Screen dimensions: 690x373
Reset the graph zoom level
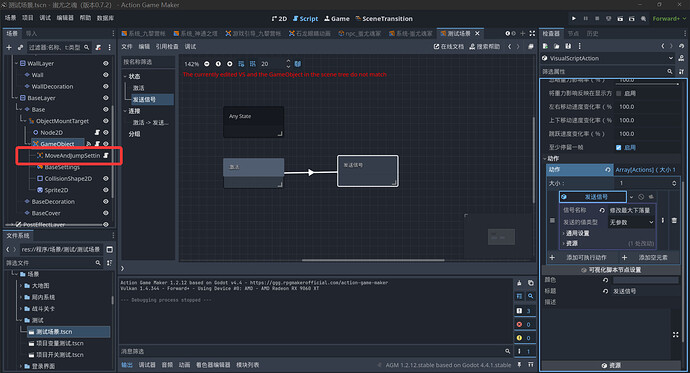point(218,64)
